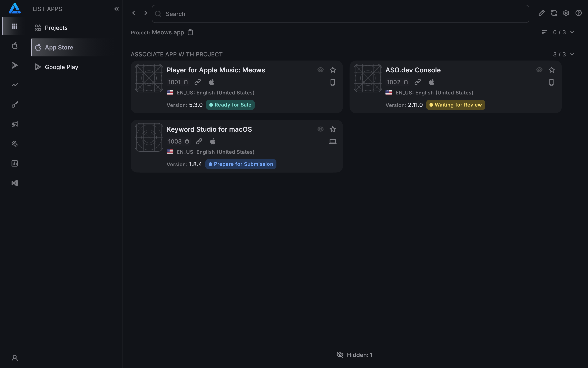The height and width of the screenshot is (368, 588).
Task: Star Keyword Studio for macOS
Action: coord(333,129)
